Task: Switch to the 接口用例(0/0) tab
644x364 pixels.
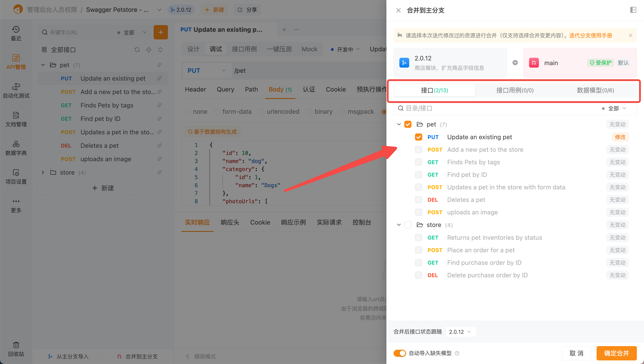Action: [x=515, y=90]
